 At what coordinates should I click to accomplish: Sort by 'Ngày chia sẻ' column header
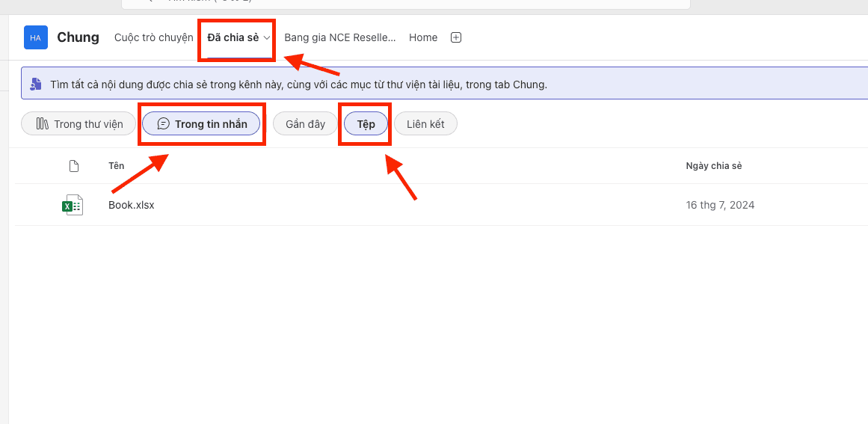coord(713,166)
